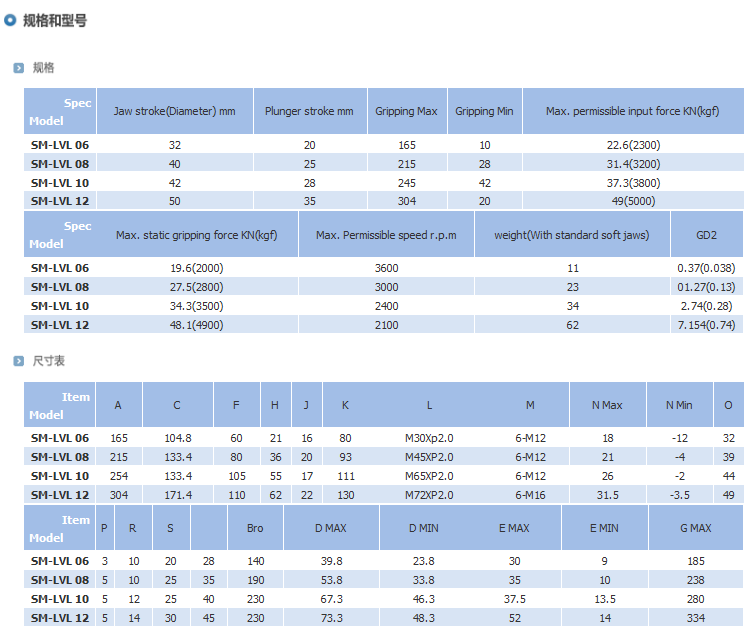Viewport: 755px width, 643px height.
Task: Click the speed value 3600
Action: pyautogui.click(x=387, y=268)
